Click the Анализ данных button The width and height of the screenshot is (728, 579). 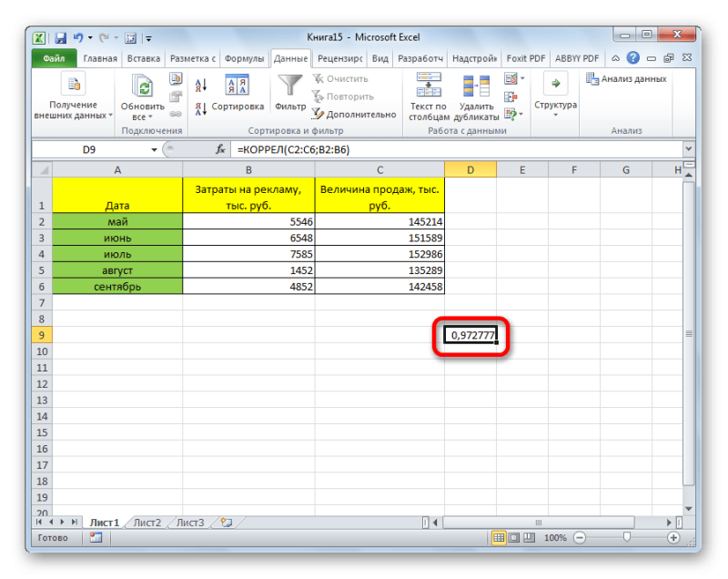pyautogui.click(x=626, y=79)
